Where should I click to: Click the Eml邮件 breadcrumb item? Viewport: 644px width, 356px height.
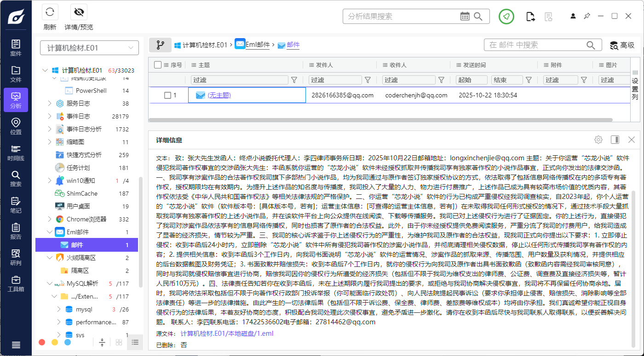(x=257, y=45)
